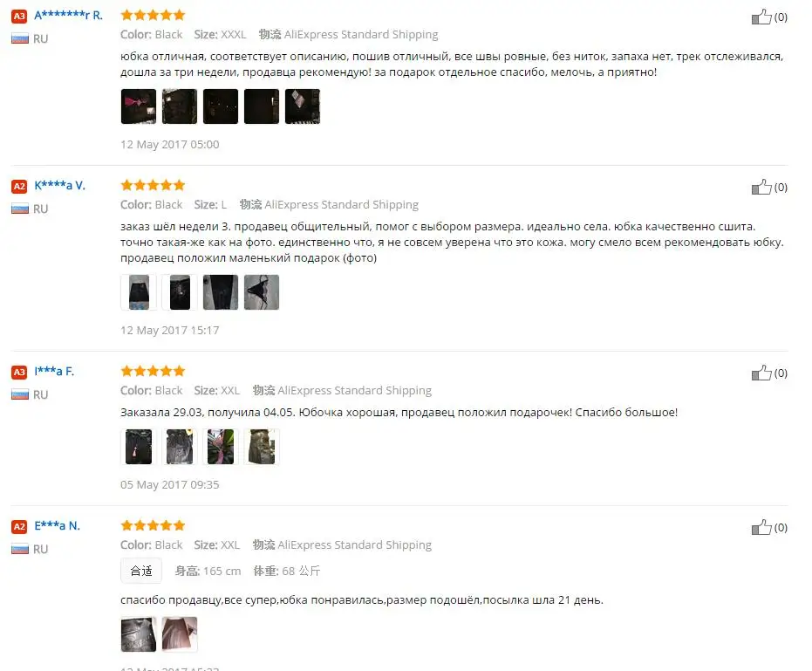Open reviewer profile E***a N.
The width and height of the screenshot is (812, 671).
[x=57, y=525]
